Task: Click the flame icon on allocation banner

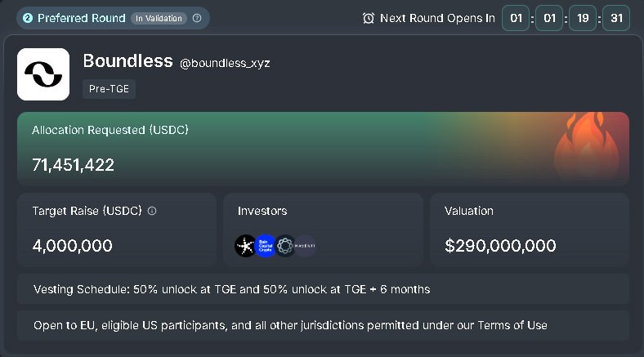Action: pyautogui.click(x=587, y=148)
